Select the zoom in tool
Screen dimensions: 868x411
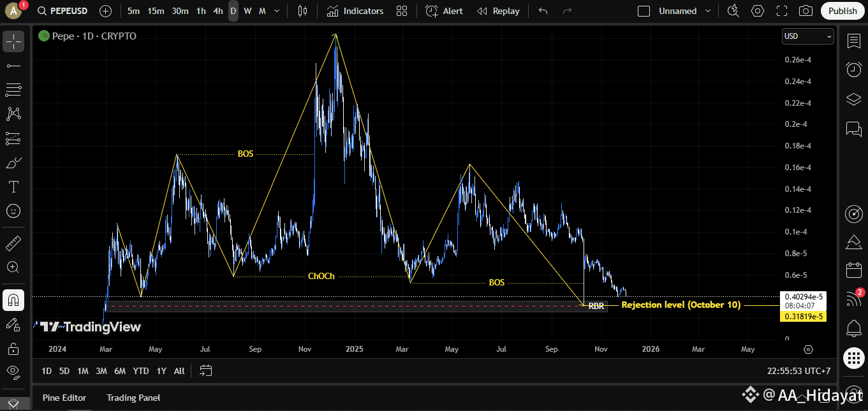[13, 267]
